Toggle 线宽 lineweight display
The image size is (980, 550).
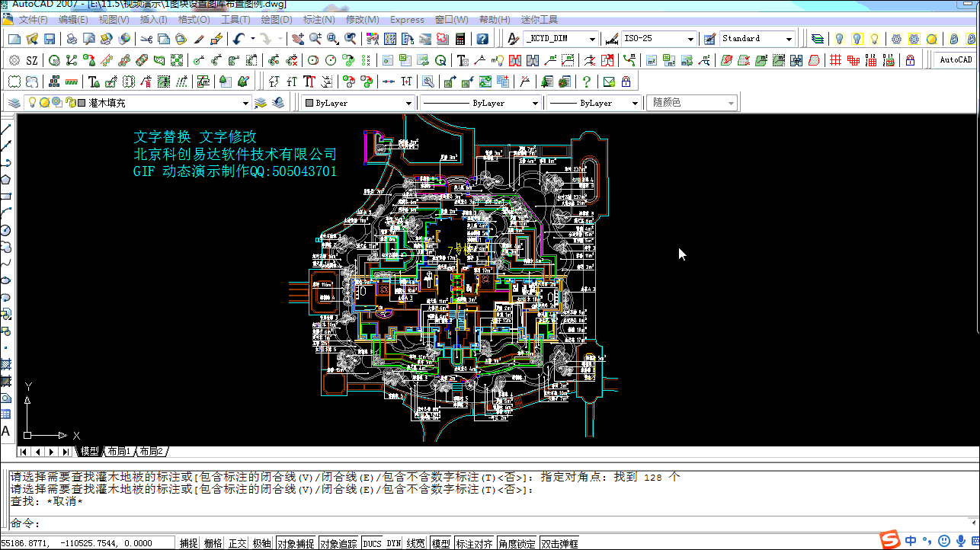pyautogui.click(x=416, y=544)
